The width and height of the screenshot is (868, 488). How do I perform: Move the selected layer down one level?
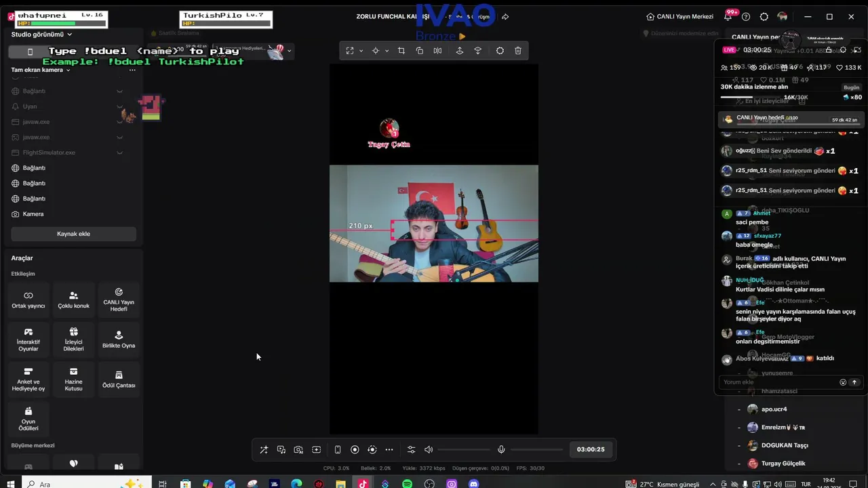coord(477,51)
